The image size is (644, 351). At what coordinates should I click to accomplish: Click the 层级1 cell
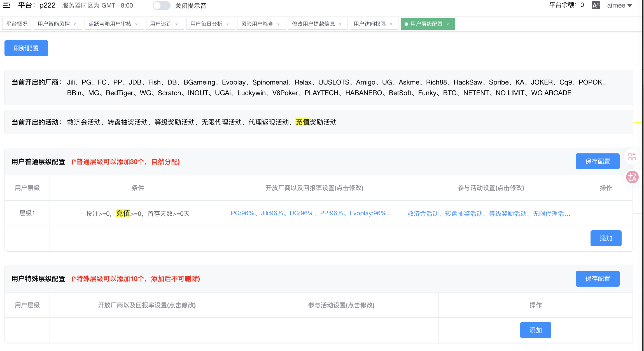[27, 213]
